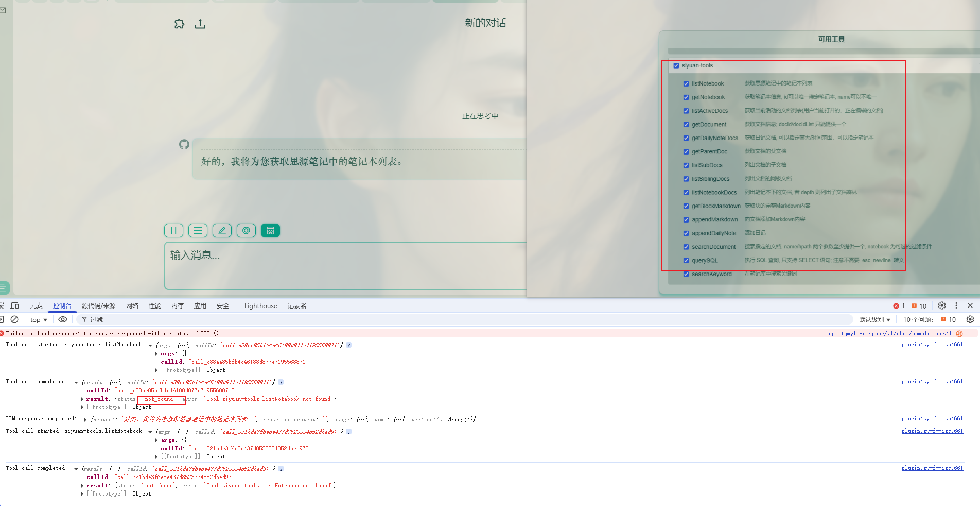Screen dimensions: 980x512
Task: Click the export/share upload icon
Action: coord(200,24)
